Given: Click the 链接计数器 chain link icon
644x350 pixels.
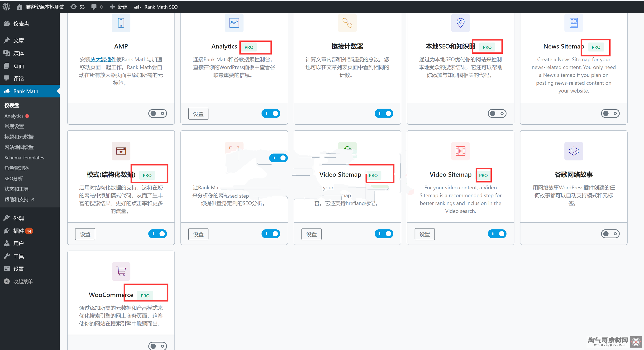Looking at the screenshot, I should [x=347, y=23].
